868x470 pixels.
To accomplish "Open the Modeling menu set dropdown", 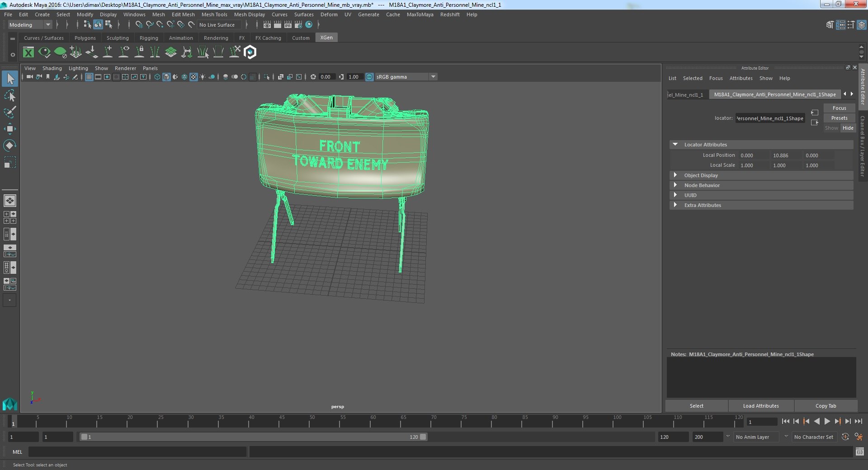I will coord(30,25).
